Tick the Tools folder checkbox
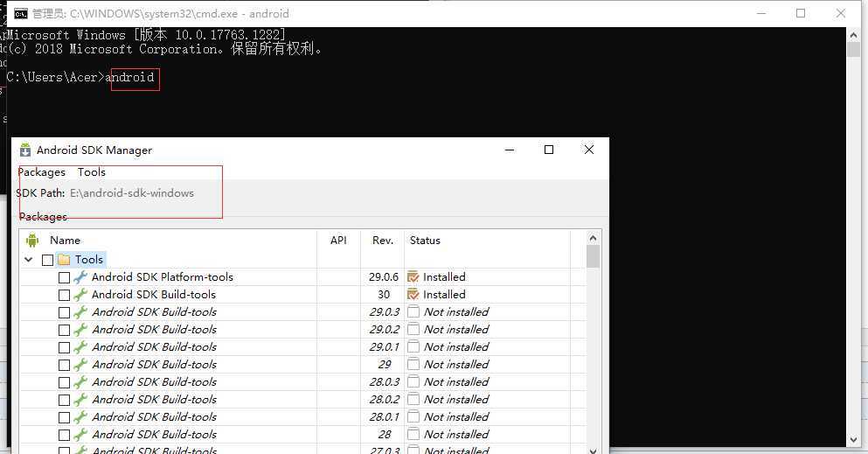 click(47, 260)
